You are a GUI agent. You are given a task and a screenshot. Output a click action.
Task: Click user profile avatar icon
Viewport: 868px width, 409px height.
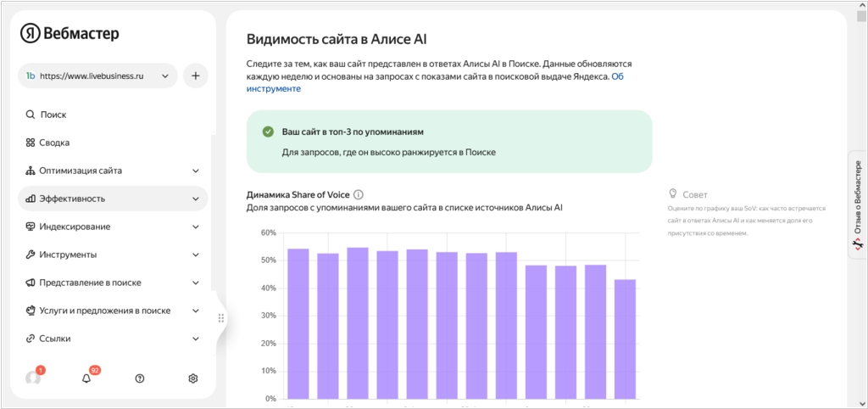point(33,378)
